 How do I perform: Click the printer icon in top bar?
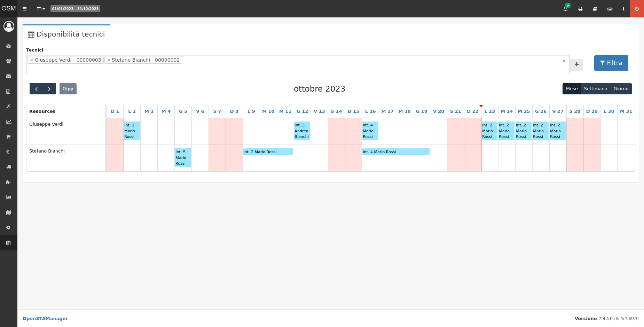coord(580,9)
